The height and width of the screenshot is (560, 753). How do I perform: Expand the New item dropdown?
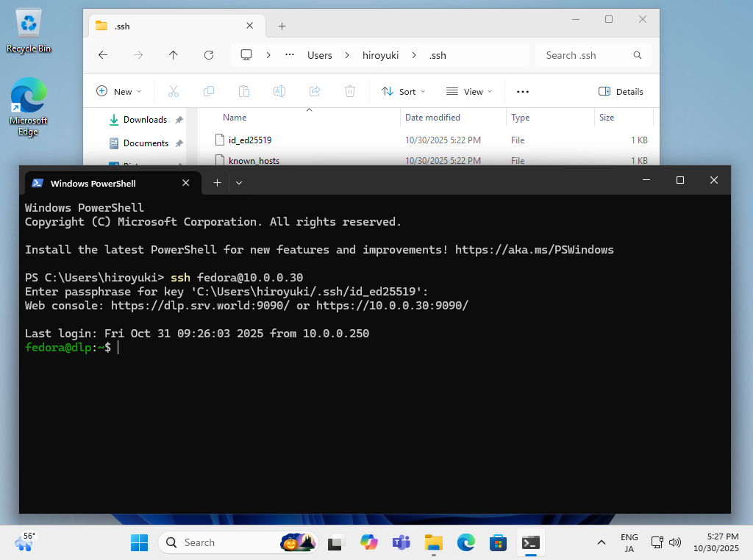click(x=119, y=92)
